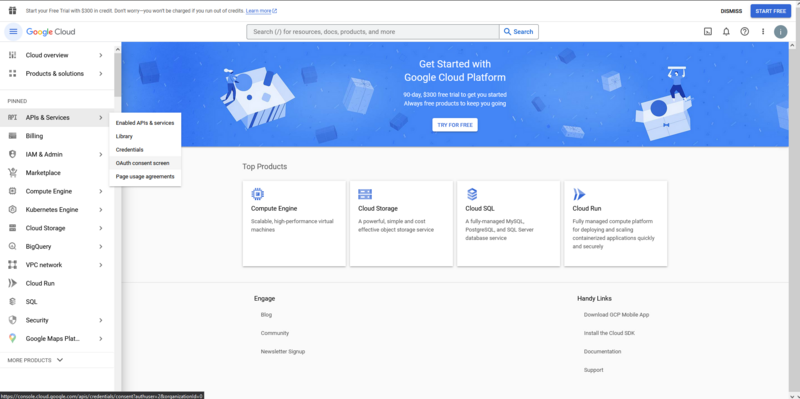Open Download GCP Mobile App link

[x=616, y=315]
